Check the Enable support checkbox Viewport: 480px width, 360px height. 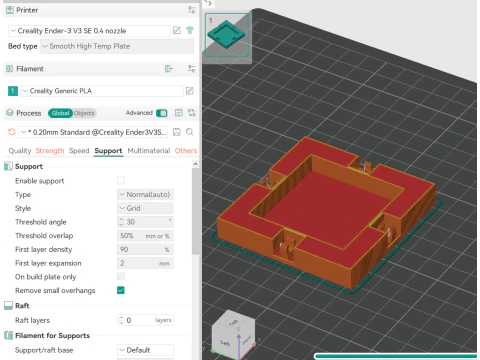tap(121, 181)
